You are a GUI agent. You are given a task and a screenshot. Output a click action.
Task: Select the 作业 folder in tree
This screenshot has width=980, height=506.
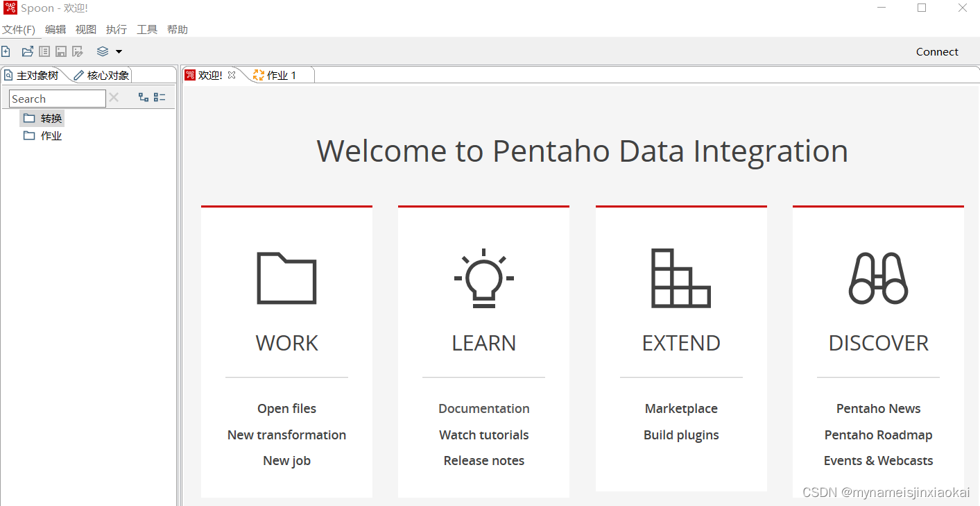tap(43, 135)
